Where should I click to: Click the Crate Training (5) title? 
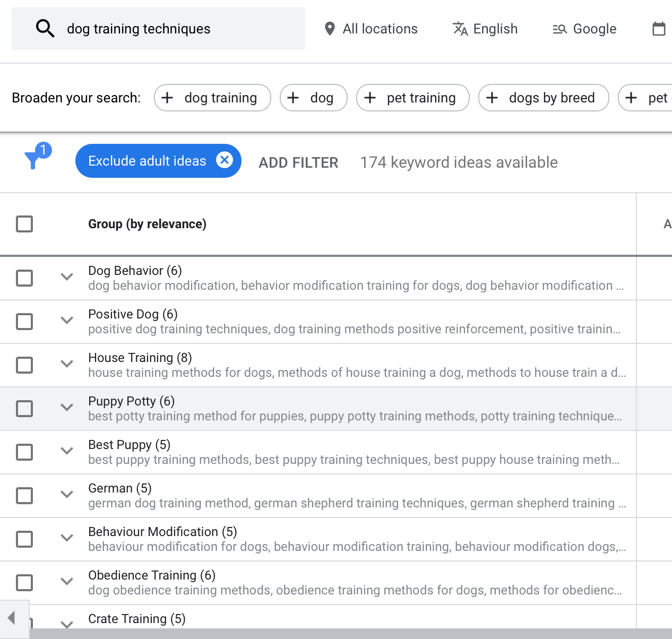[137, 619]
